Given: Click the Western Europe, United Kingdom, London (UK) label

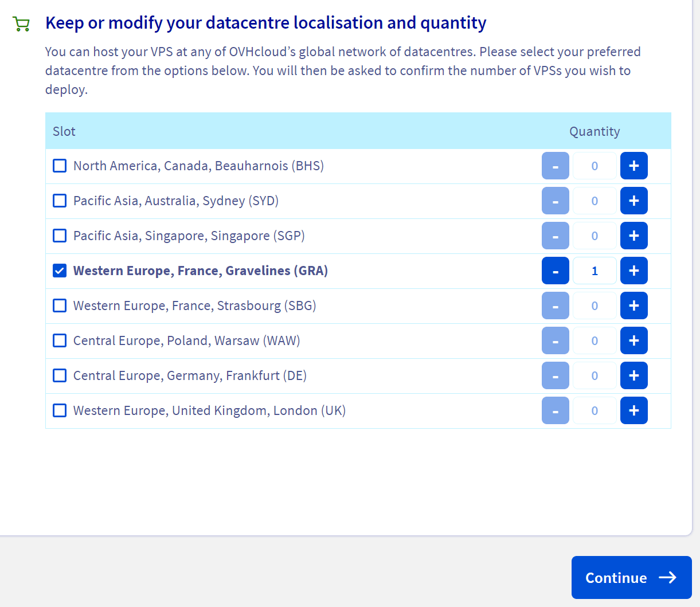Looking at the screenshot, I should click(209, 410).
